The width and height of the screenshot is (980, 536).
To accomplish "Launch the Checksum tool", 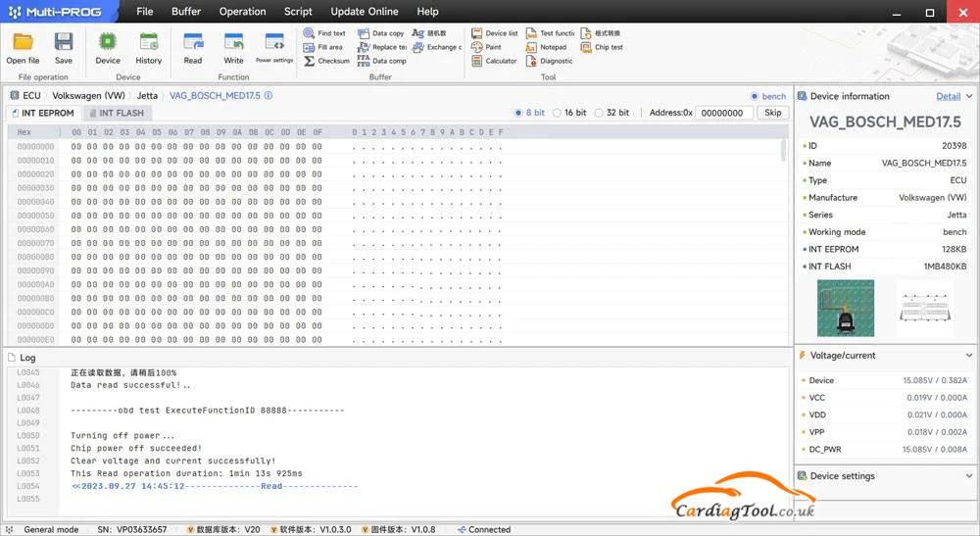I will pos(326,61).
